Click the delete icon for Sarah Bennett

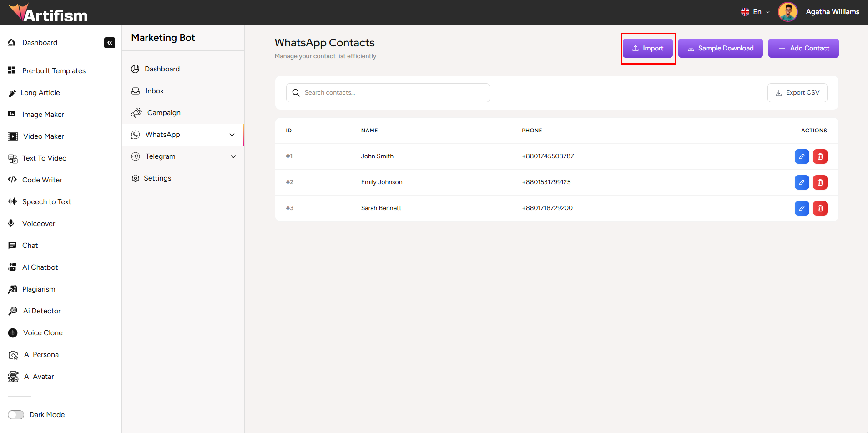820,208
